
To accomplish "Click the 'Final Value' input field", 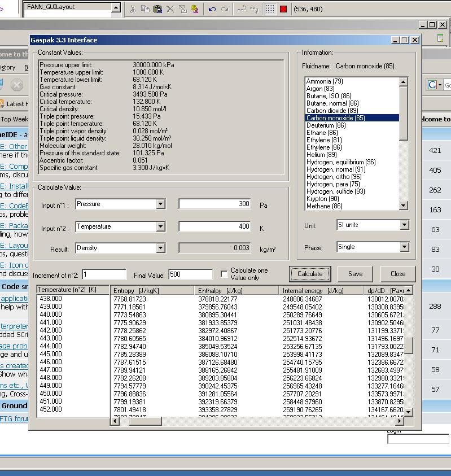I will pos(190,275).
